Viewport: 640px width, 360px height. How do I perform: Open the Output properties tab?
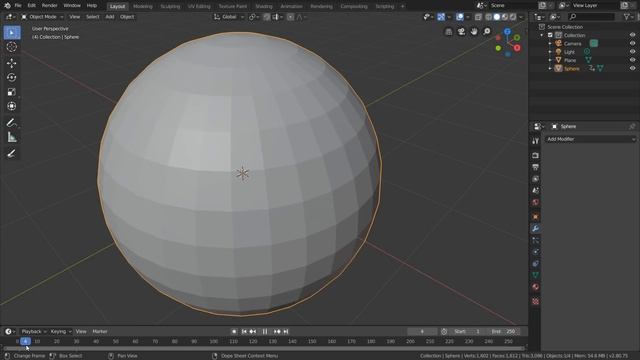tap(536, 167)
